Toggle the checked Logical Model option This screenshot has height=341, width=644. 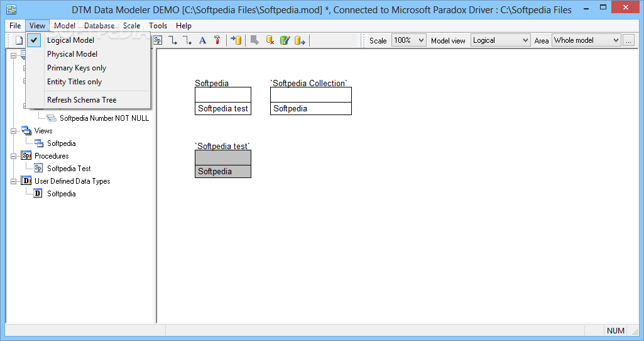pyautogui.click(x=70, y=40)
